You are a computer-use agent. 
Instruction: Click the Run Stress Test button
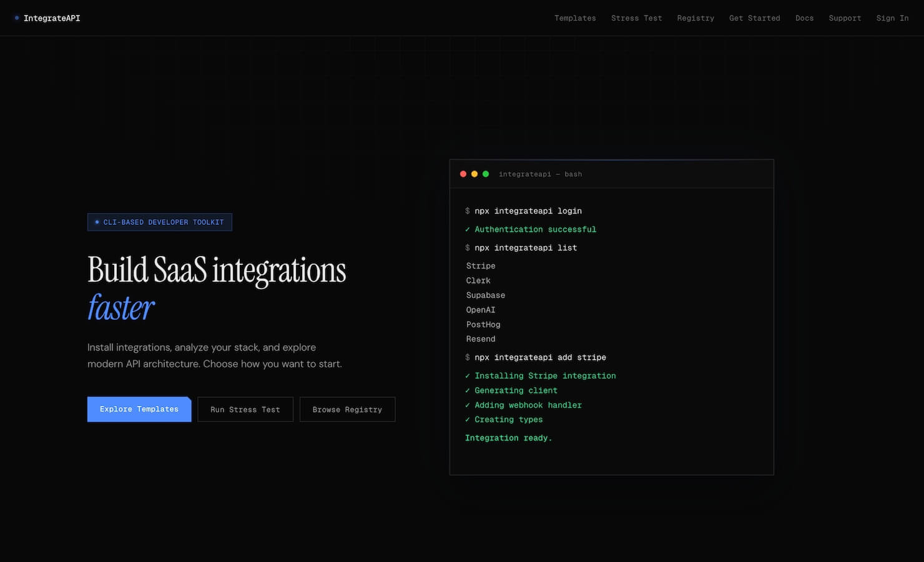pos(245,409)
